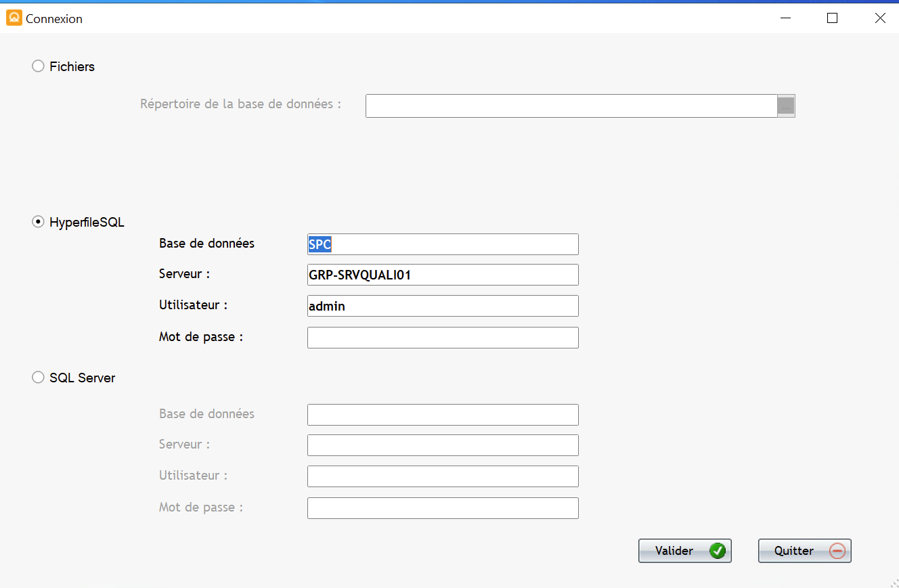
Task: Select the SQL Server radio button
Action: coord(39,378)
